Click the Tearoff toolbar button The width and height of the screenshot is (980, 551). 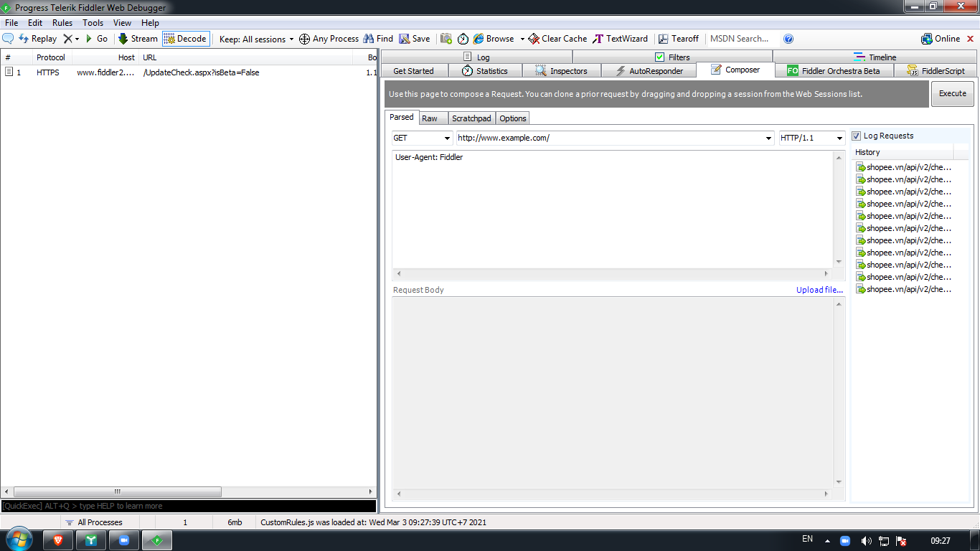coord(679,39)
